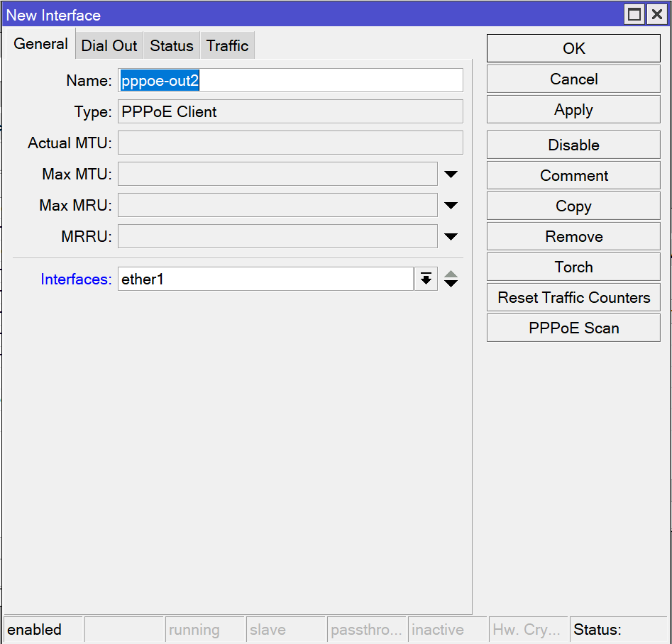
Task: Expand the MRRU field arrow
Action: click(x=451, y=237)
